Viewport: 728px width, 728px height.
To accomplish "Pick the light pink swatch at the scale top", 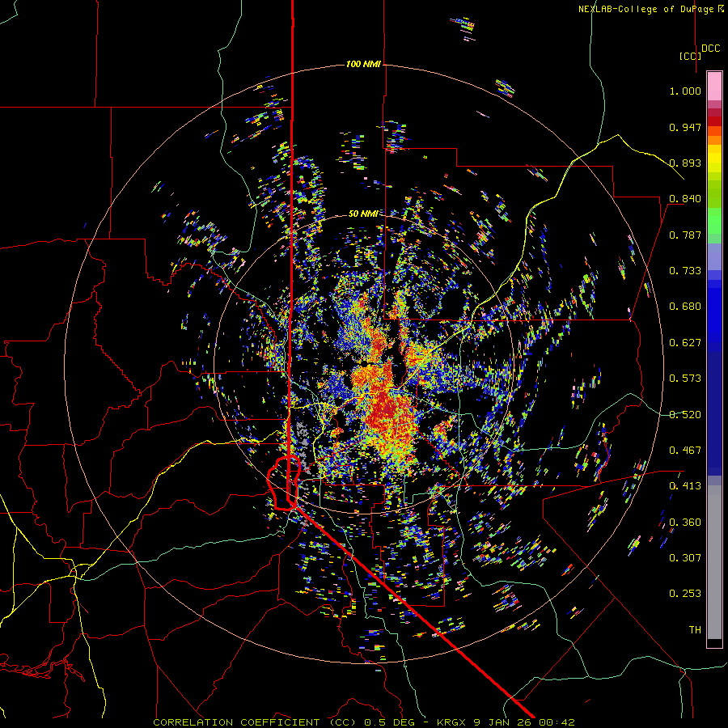I will tap(714, 86).
